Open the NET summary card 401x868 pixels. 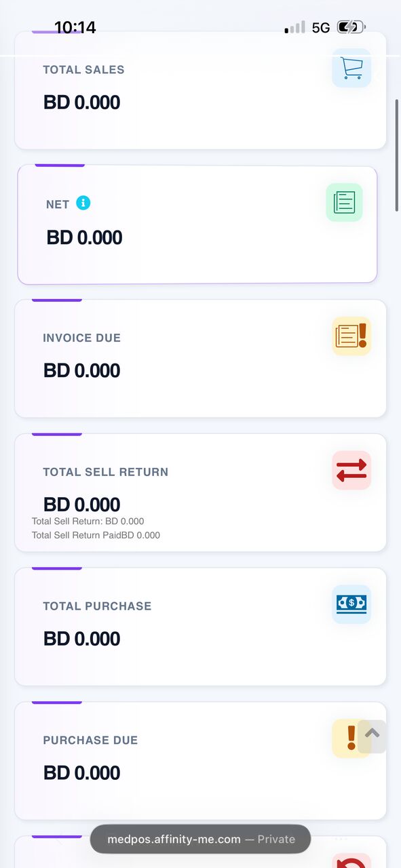click(197, 224)
